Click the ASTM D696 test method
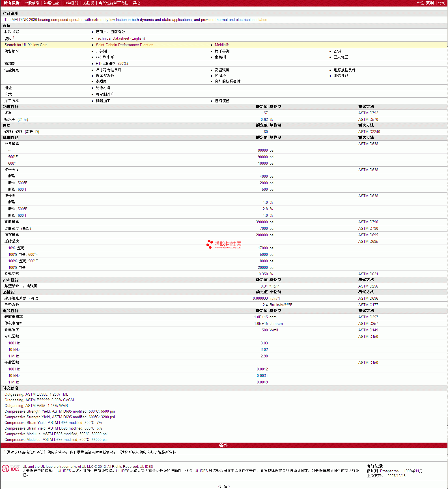 (368, 298)
